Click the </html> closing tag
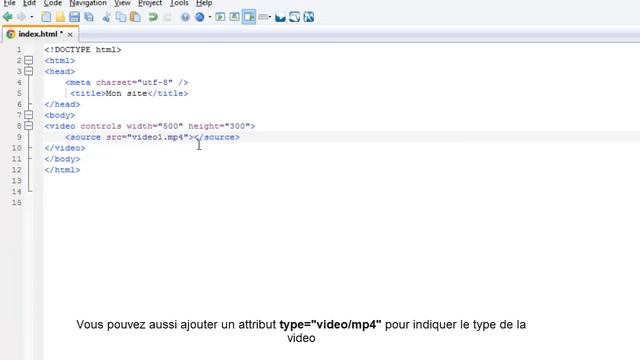 (x=62, y=170)
